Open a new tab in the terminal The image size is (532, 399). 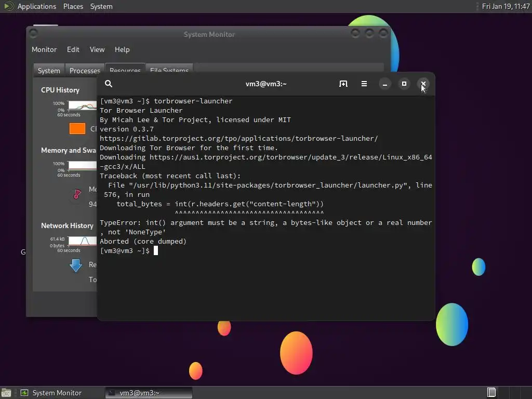point(343,84)
